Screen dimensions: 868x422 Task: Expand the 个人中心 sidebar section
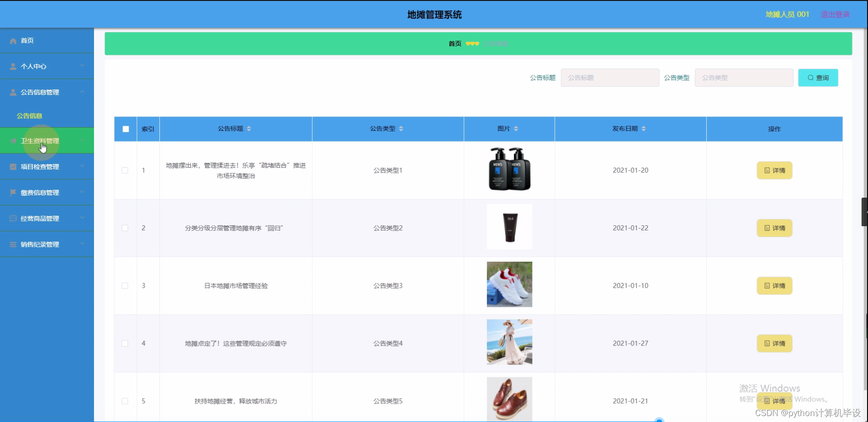click(83, 66)
